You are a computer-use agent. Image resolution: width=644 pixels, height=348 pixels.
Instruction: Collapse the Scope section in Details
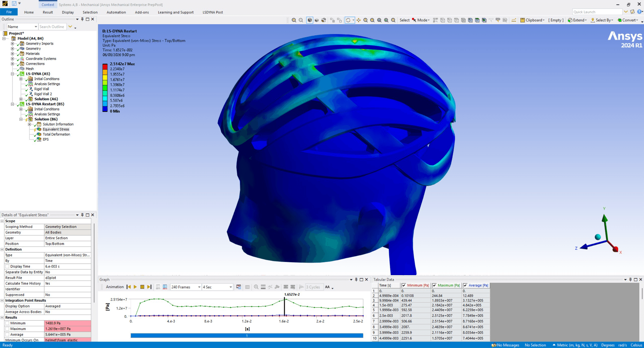[2, 221]
